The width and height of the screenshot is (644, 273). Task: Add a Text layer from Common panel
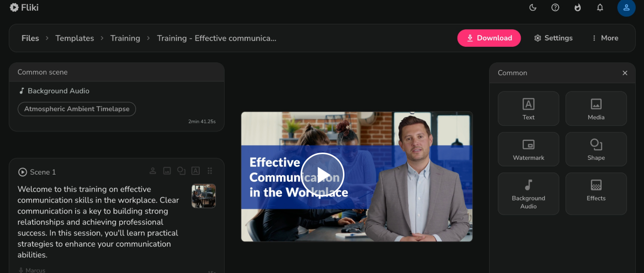pos(529,108)
